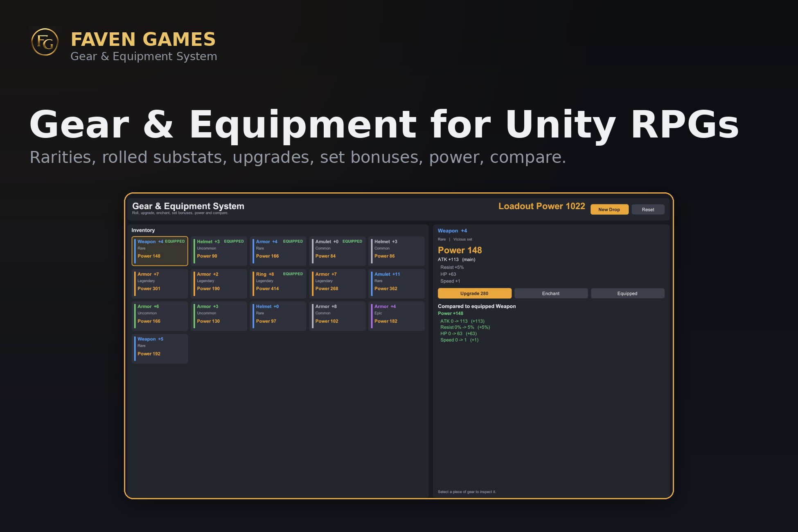Image resolution: width=798 pixels, height=532 pixels.
Task: Click the Equipped button in the detail panel
Action: (x=627, y=293)
